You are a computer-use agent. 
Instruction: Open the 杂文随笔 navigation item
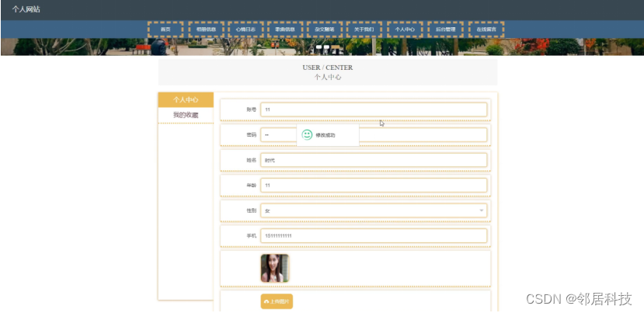[325, 30]
